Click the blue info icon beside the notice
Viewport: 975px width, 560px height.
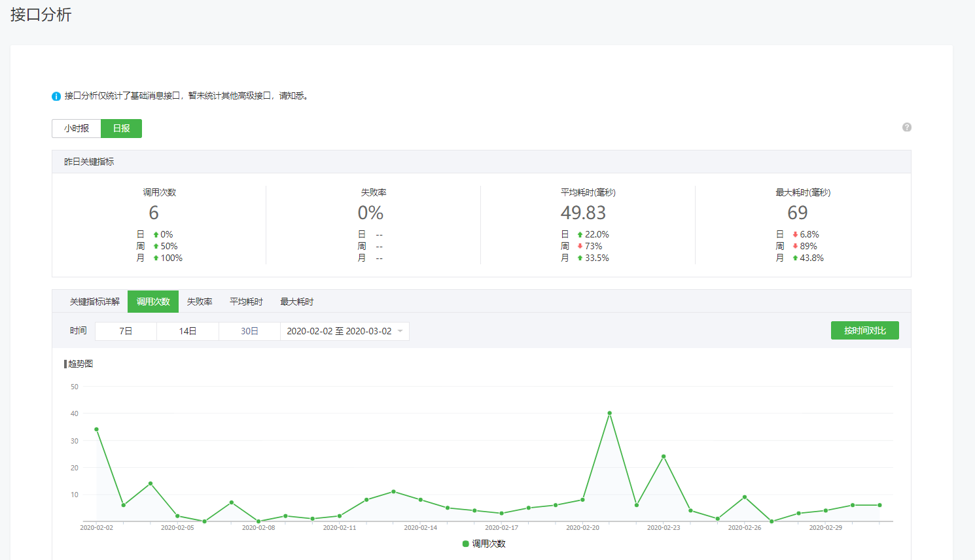click(x=56, y=96)
